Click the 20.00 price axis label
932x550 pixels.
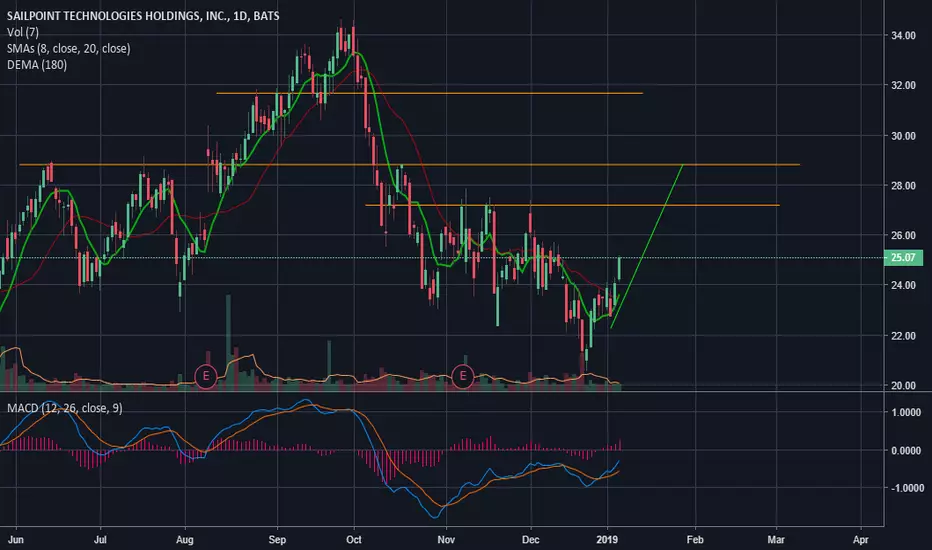[903, 385]
